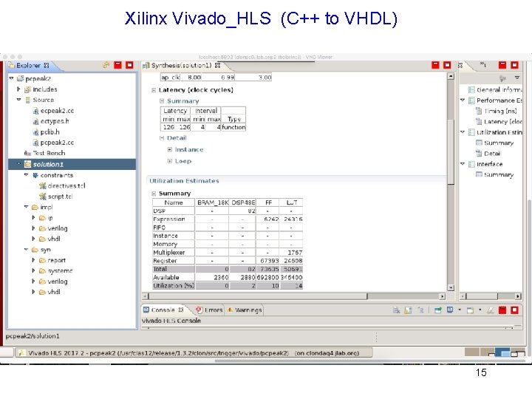Screen dimensions: 532x399
Task: Open the pcpeak2.cc source file
Action: point(57,143)
